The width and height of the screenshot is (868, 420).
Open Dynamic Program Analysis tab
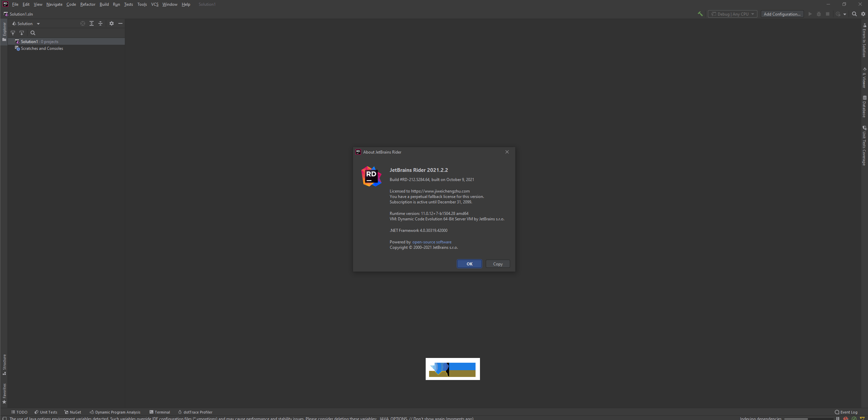click(x=115, y=412)
